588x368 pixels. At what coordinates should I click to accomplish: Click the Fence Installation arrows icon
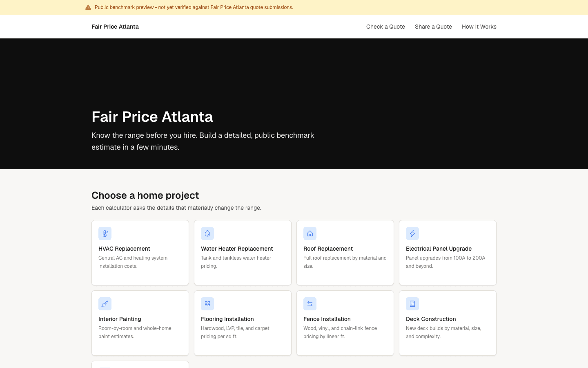pos(310,304)
